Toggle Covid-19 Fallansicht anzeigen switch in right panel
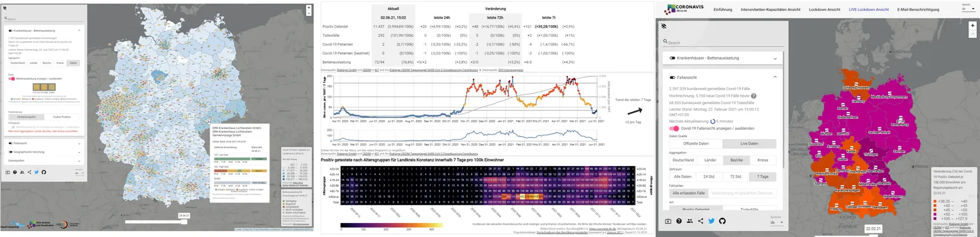 tap(674, 129)
